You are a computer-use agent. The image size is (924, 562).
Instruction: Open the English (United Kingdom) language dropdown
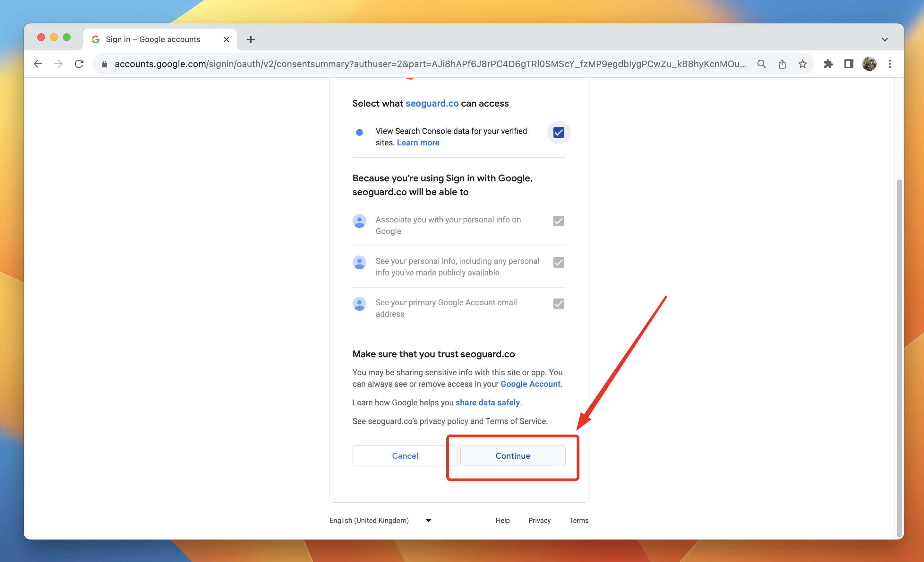(x=380, y=520)
